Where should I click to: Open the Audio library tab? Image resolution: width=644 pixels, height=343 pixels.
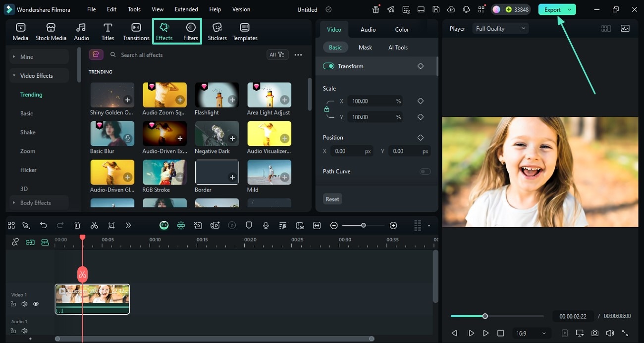coord(81,32)
